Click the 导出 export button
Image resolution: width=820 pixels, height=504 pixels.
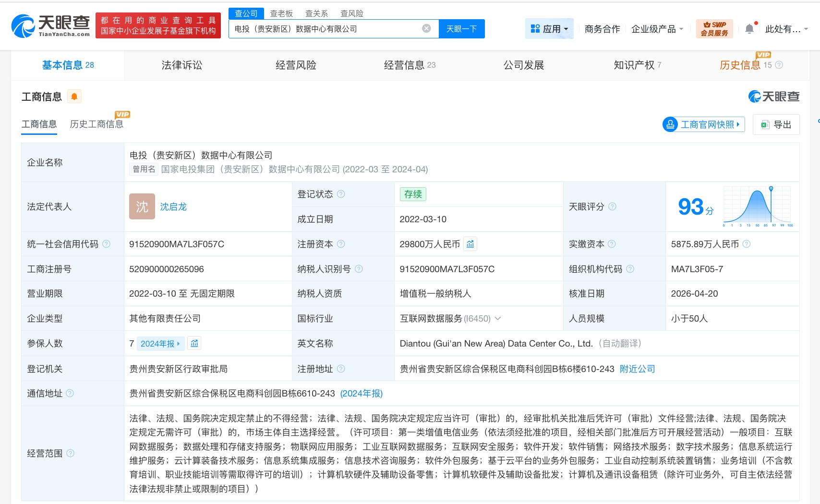[x=776, y=125]
